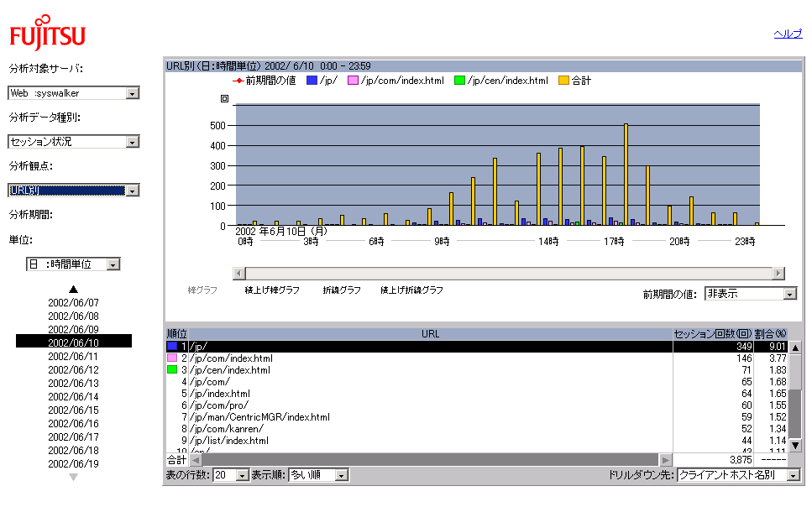Image resolution: width=812 pixels, height=507 pixels.
Task: Select date 2002/06/11
Action: click(x=74, y=356)
